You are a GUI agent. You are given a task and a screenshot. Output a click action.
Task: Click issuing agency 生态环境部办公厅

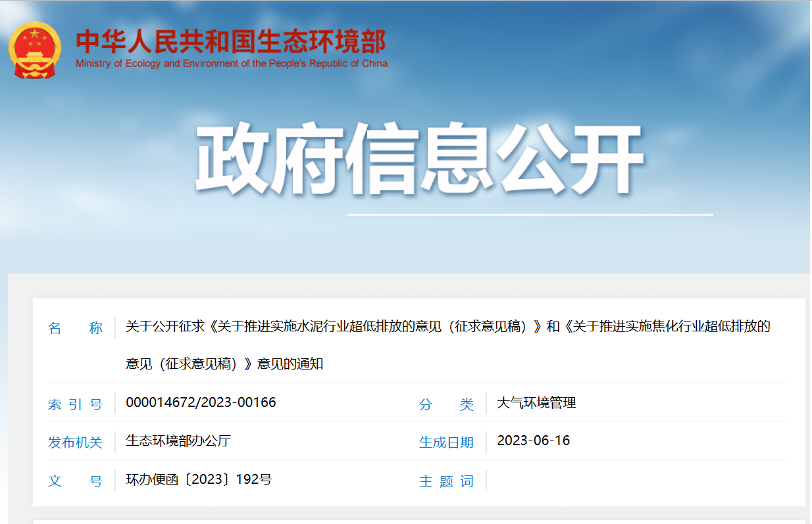pos(178,441)
